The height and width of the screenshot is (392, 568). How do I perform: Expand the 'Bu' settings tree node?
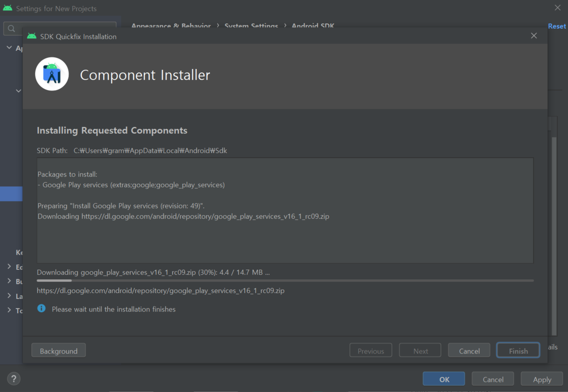[x=9, y=281]
